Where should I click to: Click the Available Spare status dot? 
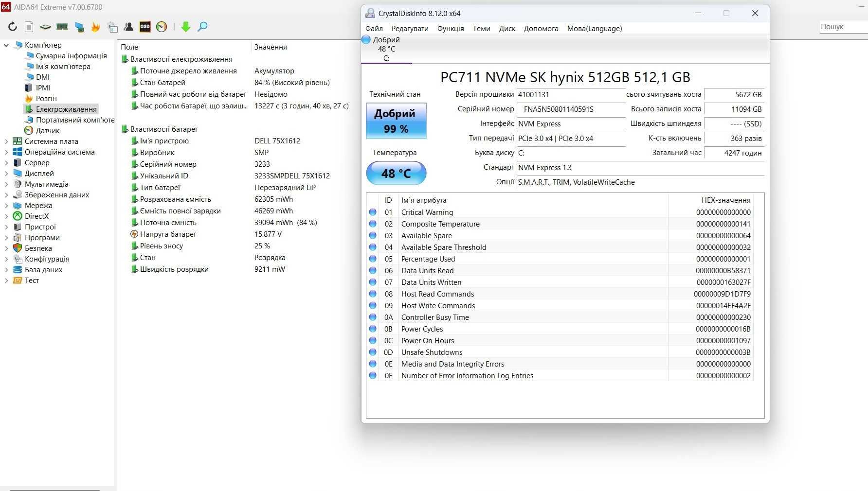tap(373, 235)
